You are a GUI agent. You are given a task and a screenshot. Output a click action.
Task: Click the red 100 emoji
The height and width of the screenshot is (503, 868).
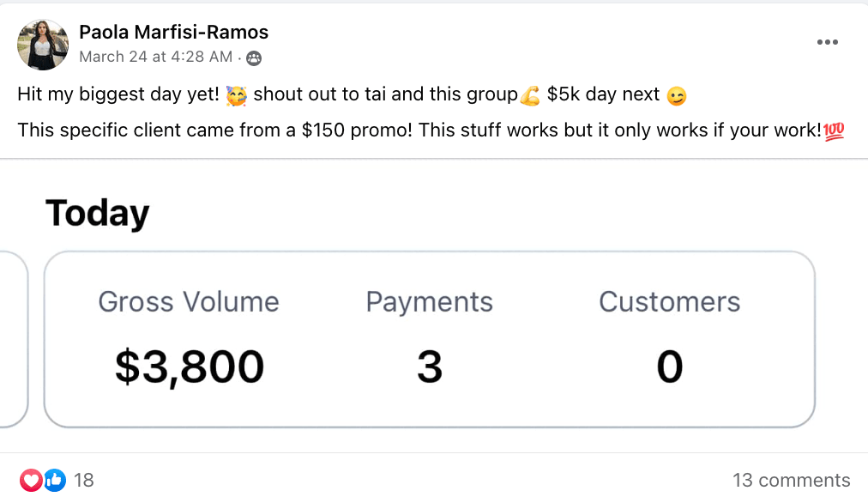pyautogui.click(x=834, y=131)
